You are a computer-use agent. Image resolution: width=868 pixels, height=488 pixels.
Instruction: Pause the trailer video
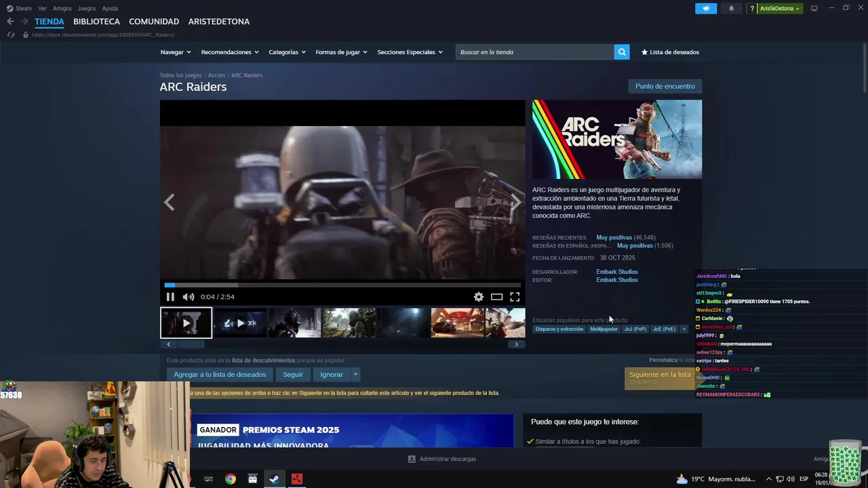coord(170,297)
